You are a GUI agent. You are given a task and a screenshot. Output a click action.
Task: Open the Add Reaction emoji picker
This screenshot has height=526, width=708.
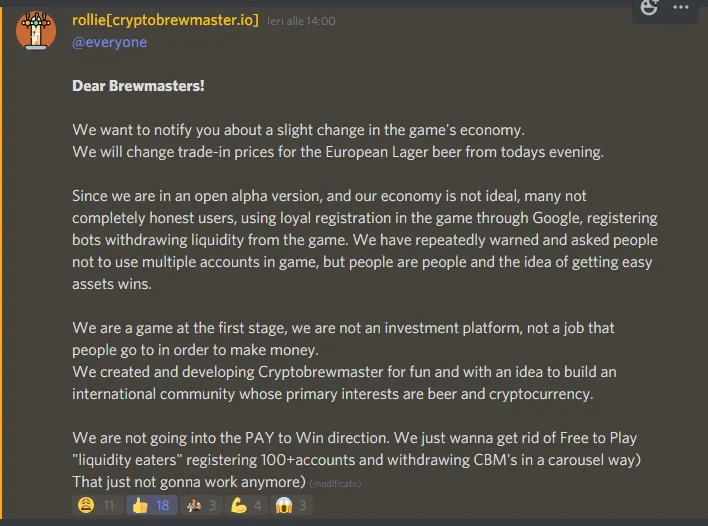(x=649, y=7)
